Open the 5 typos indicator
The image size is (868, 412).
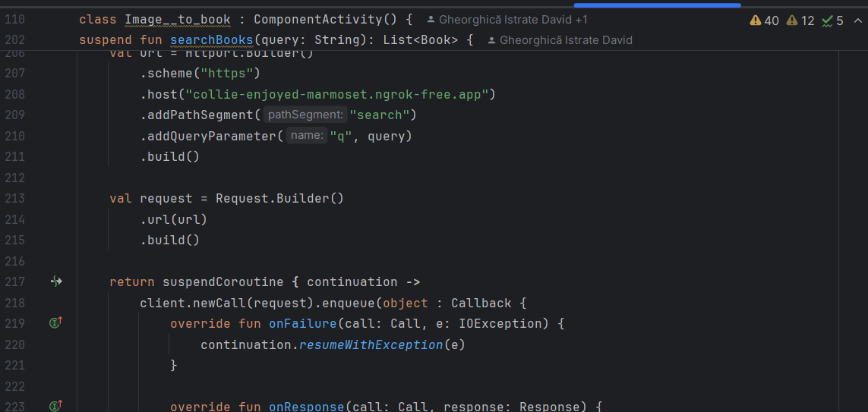click(832, 21)
